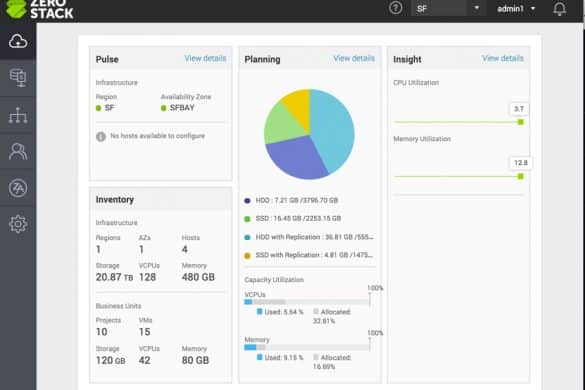
Task: Click the green SF region status dot
Action: [x=98, y=108]
